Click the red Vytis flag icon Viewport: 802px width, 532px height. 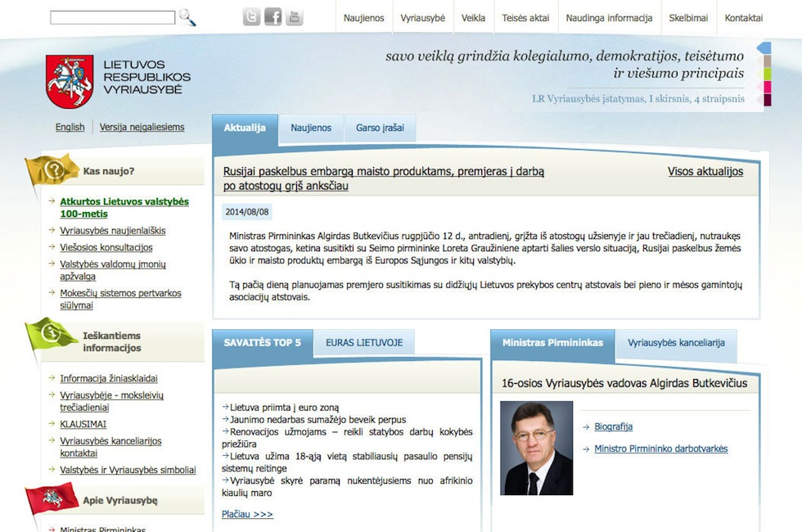[x=51, y=498]
